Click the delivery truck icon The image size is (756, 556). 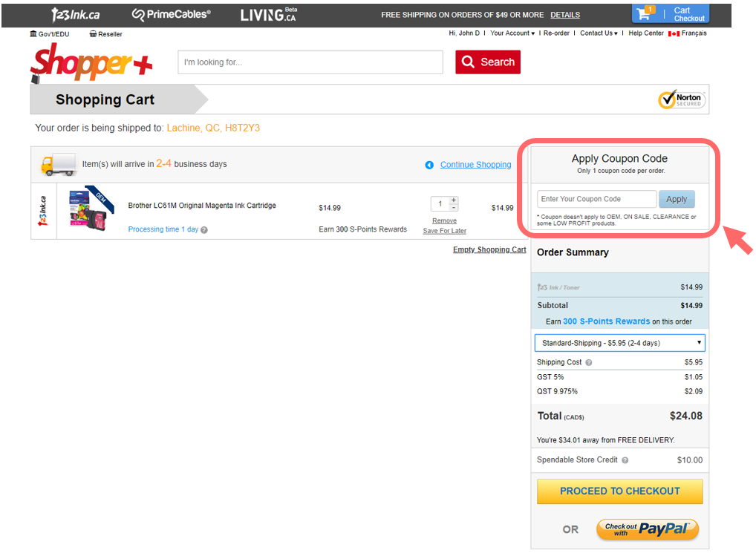tap(59, 165)
